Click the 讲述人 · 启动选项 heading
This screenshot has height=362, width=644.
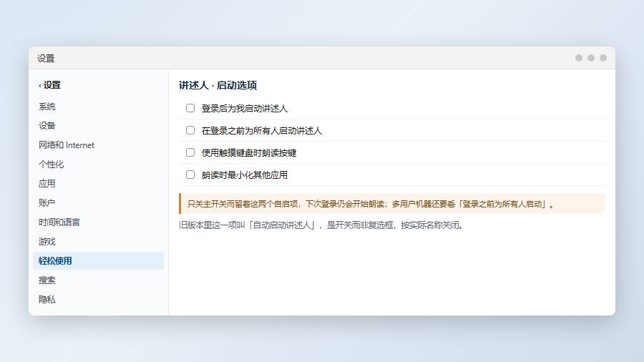tap(218, 85)
